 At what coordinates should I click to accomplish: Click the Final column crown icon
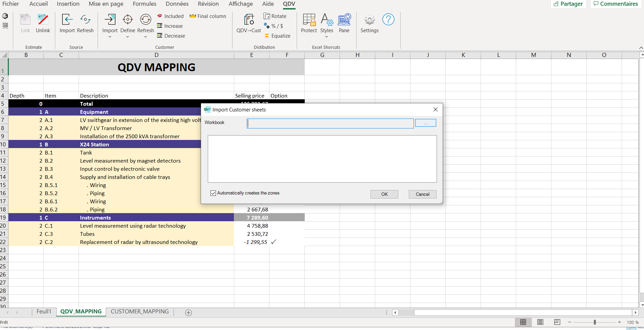coord(193,16)
